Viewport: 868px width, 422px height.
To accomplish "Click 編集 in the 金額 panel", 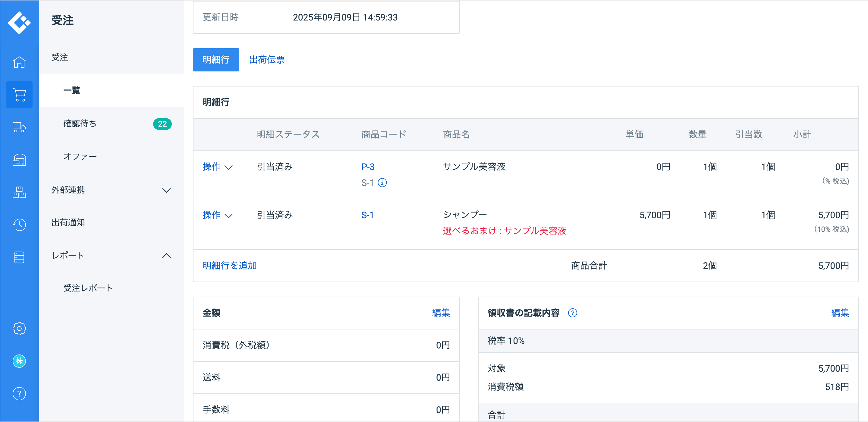I will [x=441, y=313].
